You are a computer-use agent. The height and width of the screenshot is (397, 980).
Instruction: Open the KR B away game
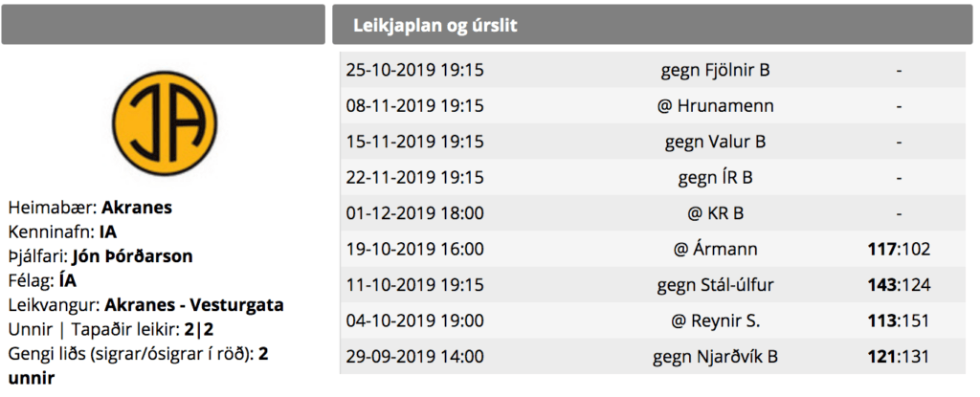pos(653,213)
